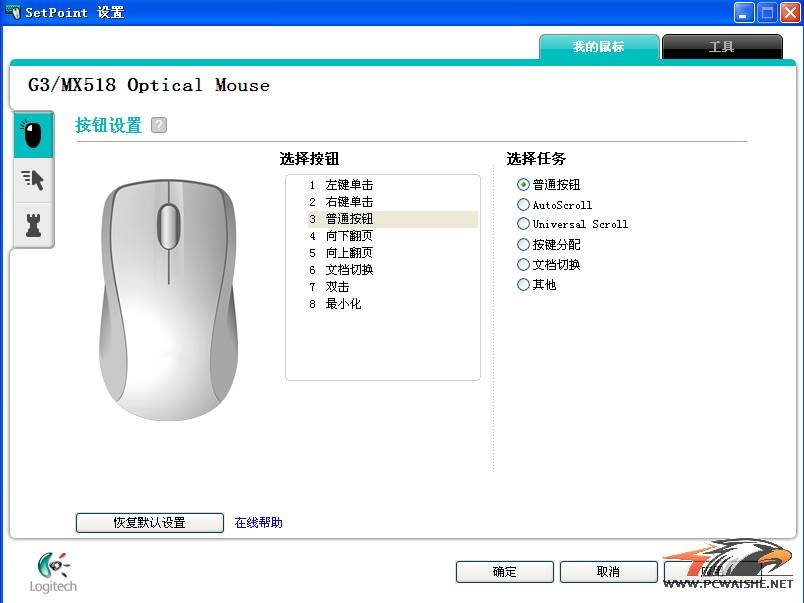Switch to the 我的鼠标 tab
The width and height of the screenshot is (804, 603).
pos(599,47)
